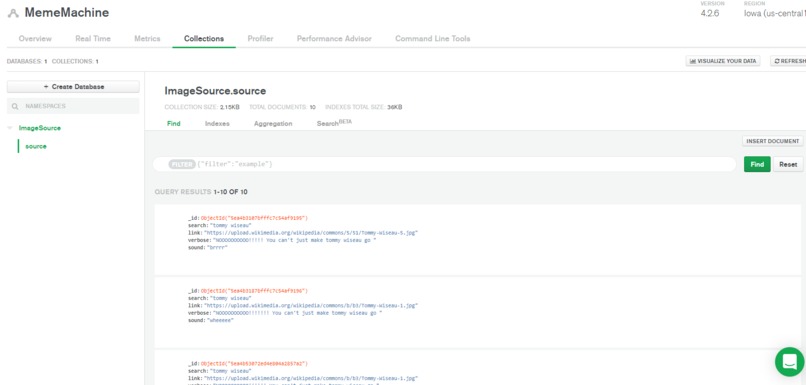Image resolution: width=806 pixels, height=385 pixels.
Task: Click the ImageSource.source collection heading
Action: point(215,91)
